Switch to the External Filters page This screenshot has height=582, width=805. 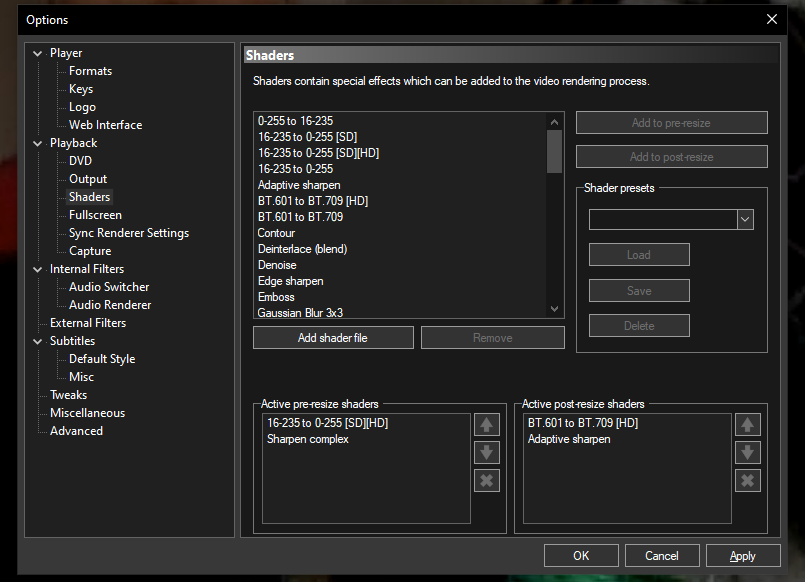(89, 322)
